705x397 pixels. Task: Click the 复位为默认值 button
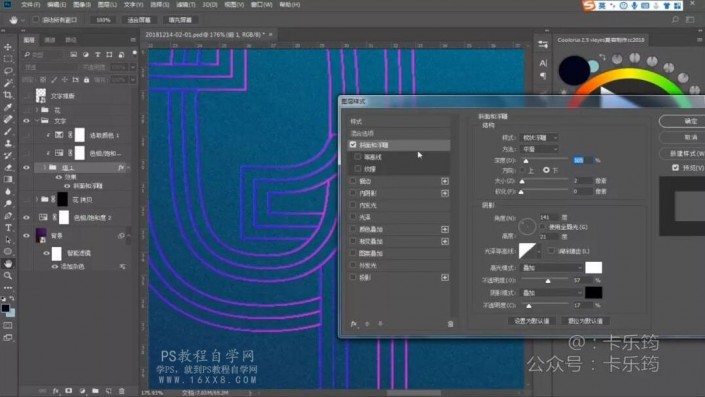[585, 321]
